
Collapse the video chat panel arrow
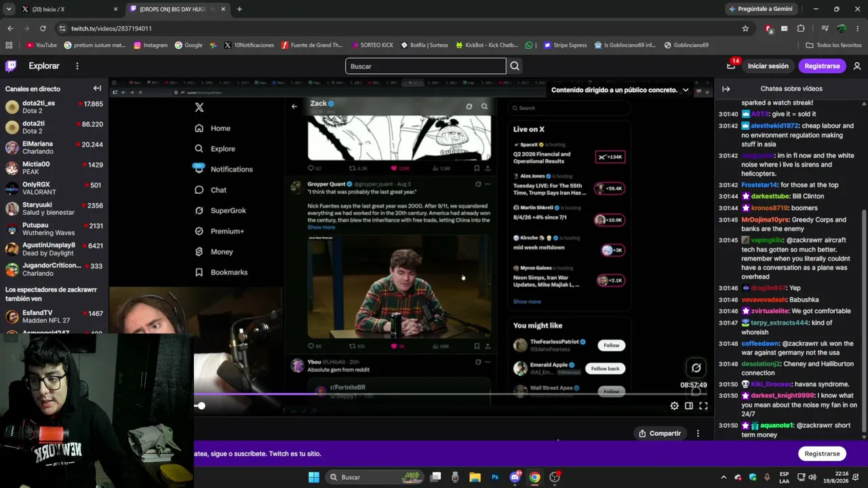(x=726, y=89)
